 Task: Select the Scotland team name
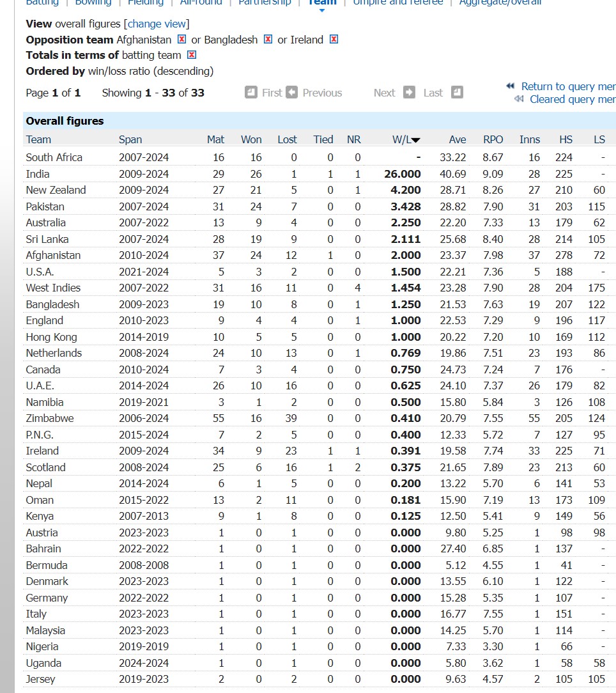(45, 467)
